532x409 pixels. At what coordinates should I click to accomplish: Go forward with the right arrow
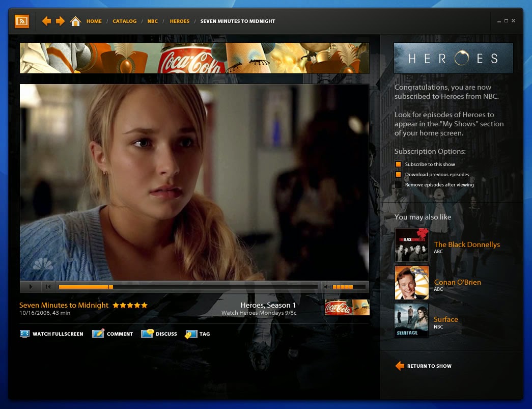(60, 21)
